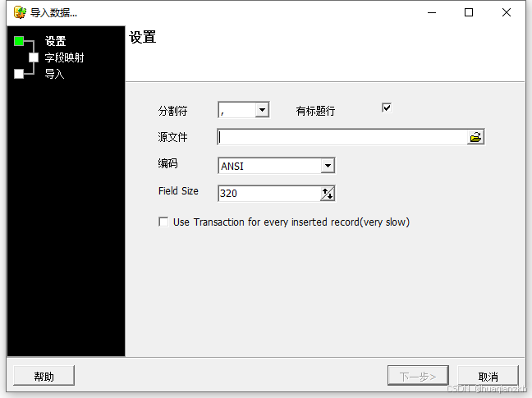Click the delimiter comma text field
This screenshot has height=398, width=532.
236,110
